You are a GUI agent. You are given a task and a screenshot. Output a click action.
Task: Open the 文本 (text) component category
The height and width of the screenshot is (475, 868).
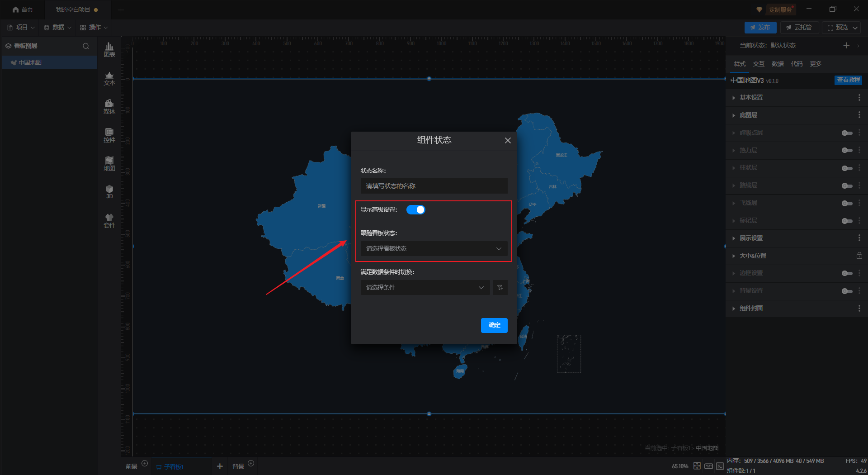[x=109, y=78]
